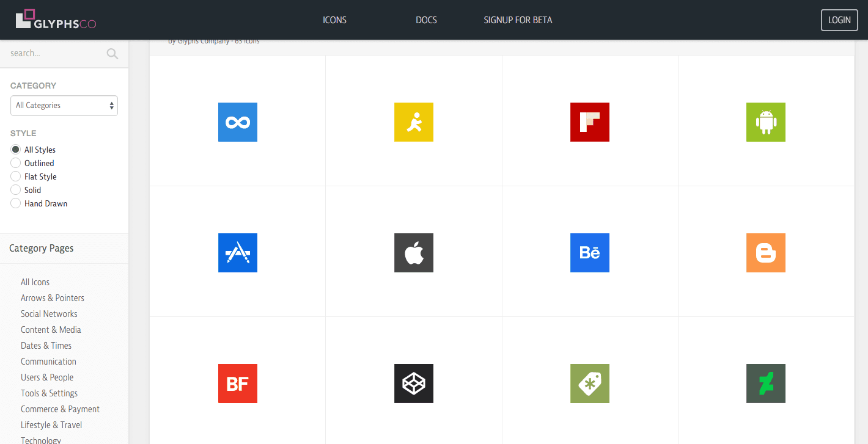Enable the Hand Drawn style filter
The width and height of the screenshot is (868, 444).
tap(16, 203)
